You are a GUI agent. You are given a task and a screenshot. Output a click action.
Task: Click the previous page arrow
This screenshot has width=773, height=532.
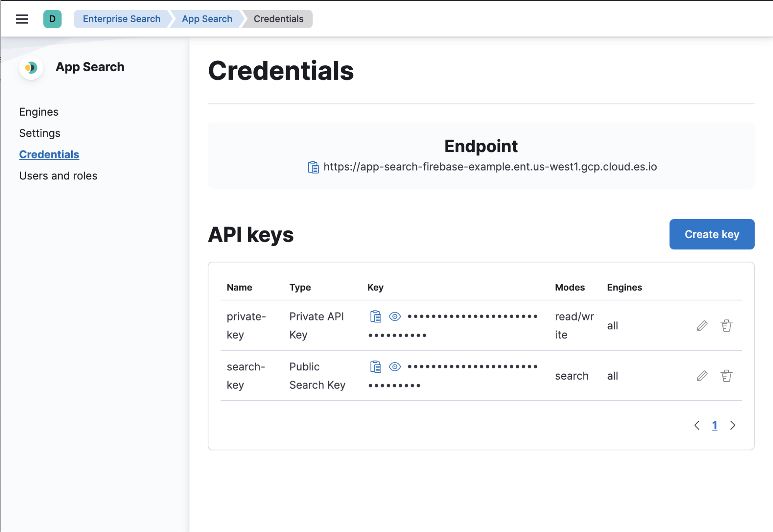[697, 425]
